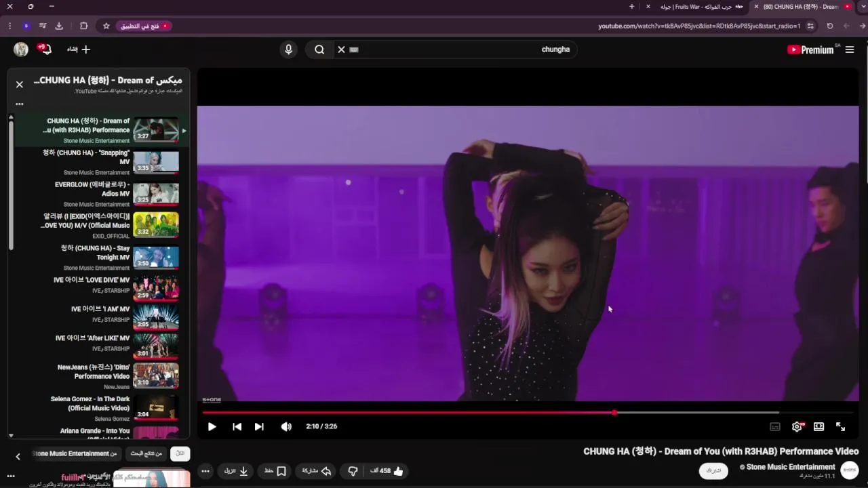
Task: Switch to the Fruits War browser tab
Action: pyautogui.click(x=697, y=7)
